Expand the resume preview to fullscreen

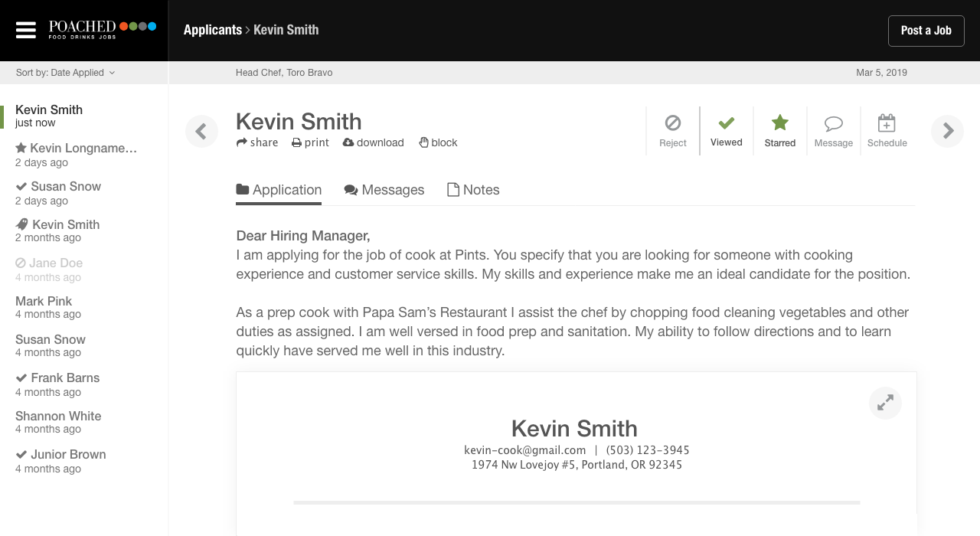(885, 403)
